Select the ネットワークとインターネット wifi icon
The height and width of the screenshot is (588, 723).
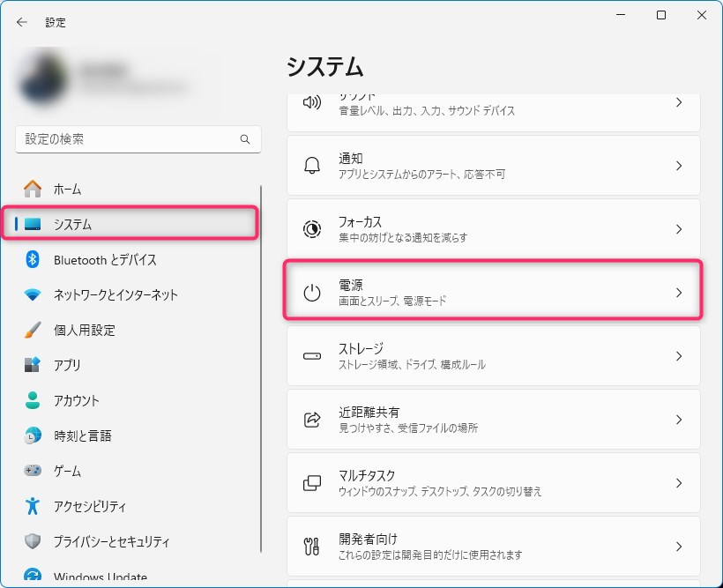(33, 294)
